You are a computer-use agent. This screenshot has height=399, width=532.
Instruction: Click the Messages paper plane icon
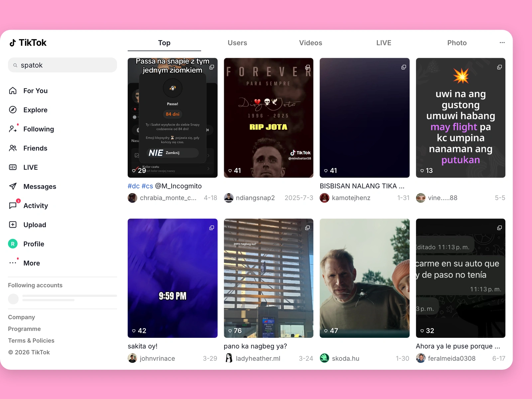[x=13, y=187]
